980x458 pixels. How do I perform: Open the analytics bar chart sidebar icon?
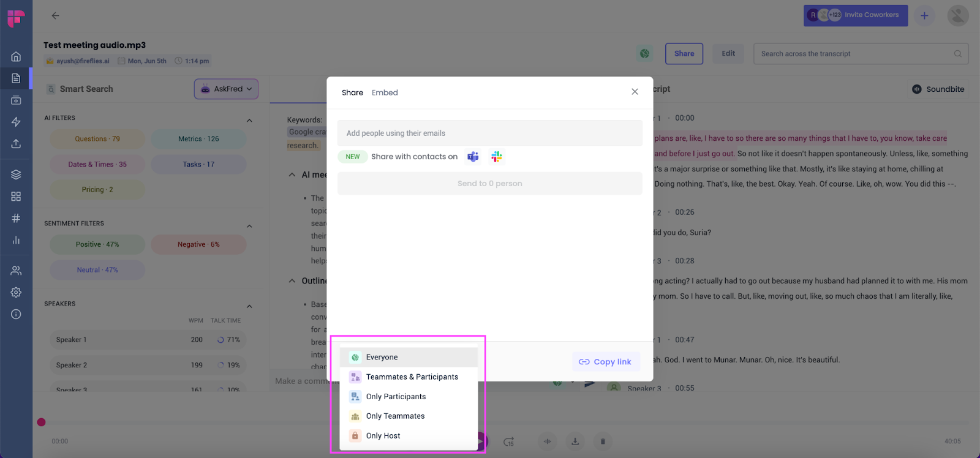click(x=16, y=240)
